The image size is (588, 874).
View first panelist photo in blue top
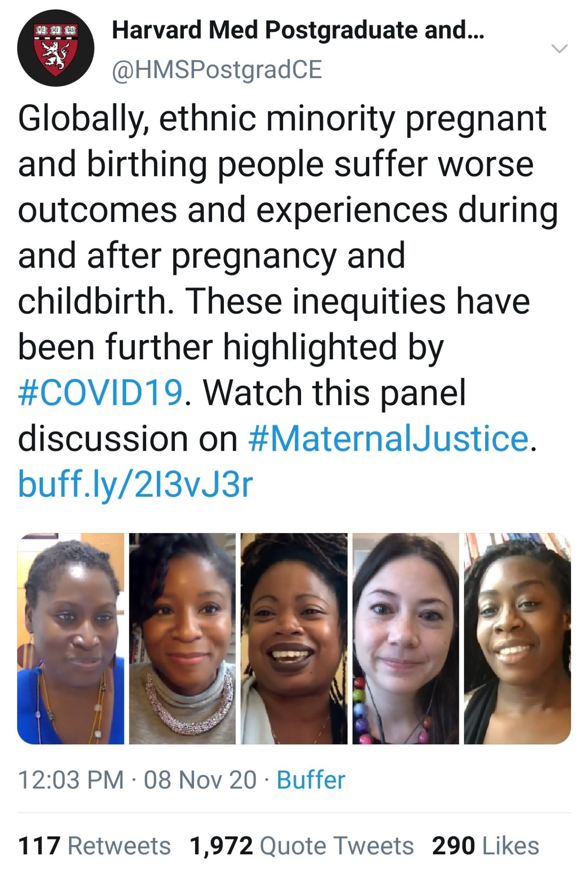pos(71,638)
